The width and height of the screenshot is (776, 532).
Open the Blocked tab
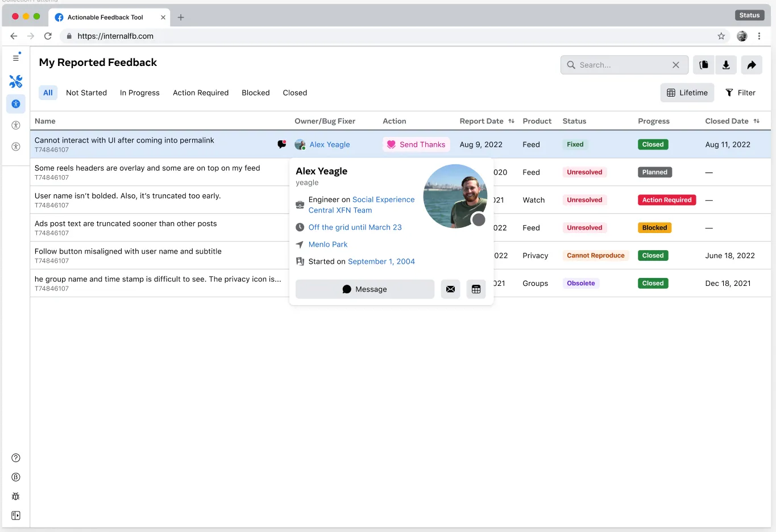click(256, 93)
